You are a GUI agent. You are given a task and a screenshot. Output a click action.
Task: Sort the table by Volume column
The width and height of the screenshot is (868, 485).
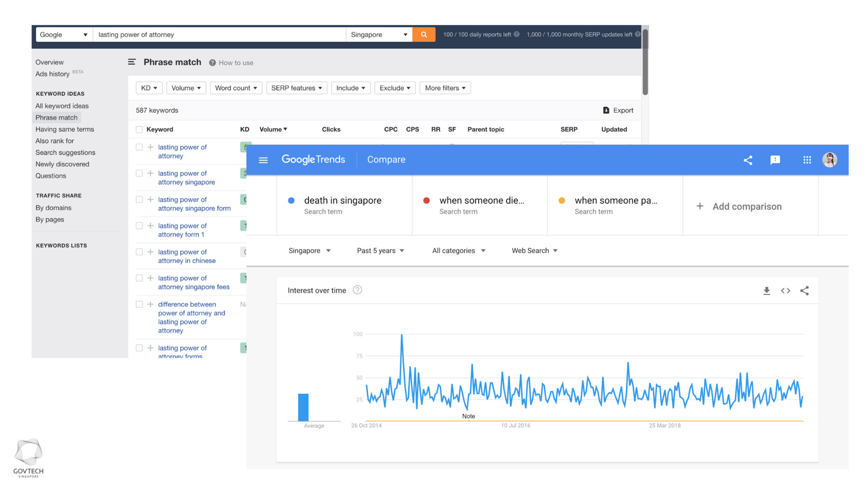273,129
